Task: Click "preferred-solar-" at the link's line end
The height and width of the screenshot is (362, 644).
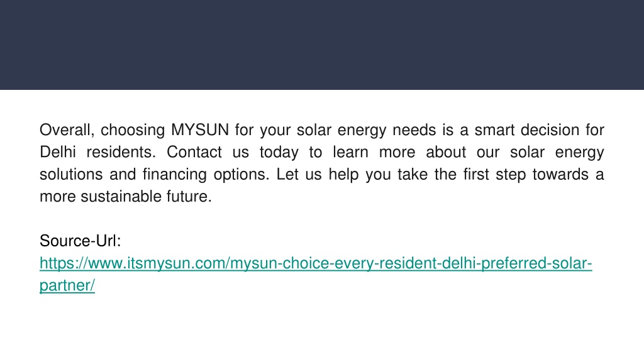Action: coord(536,263)
